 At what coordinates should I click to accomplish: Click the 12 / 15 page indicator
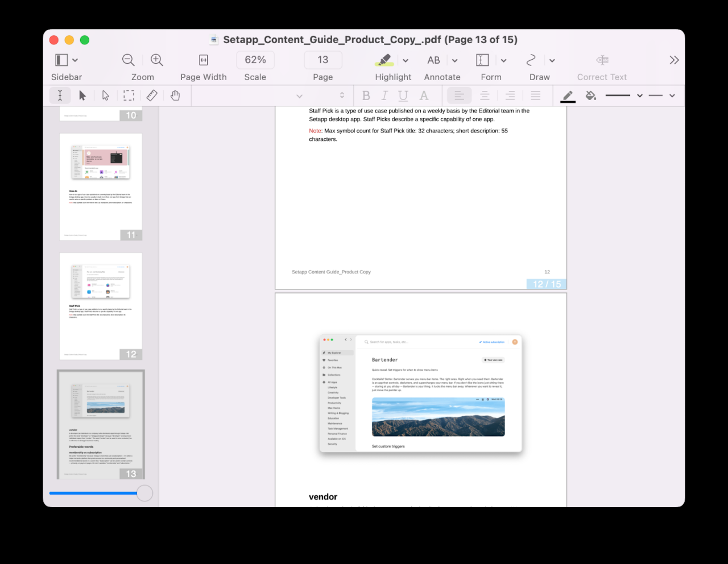547,284
